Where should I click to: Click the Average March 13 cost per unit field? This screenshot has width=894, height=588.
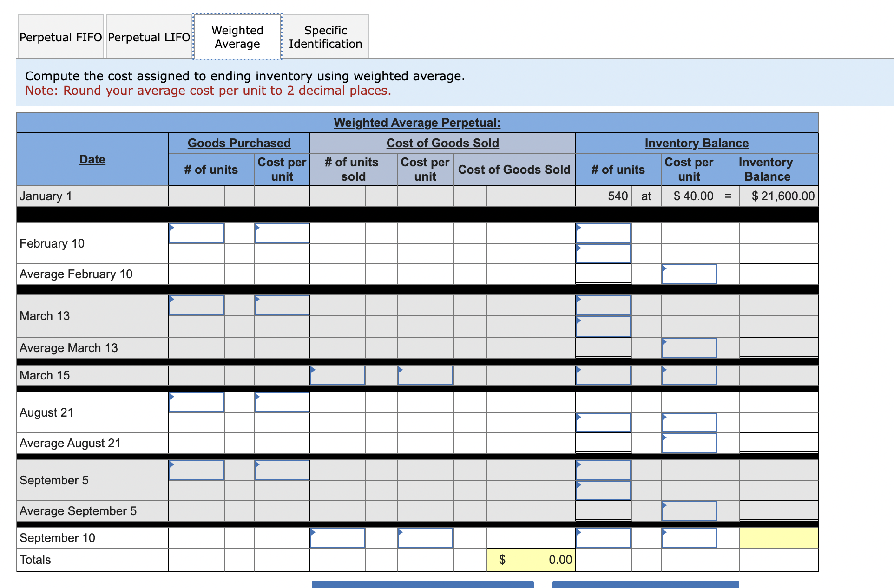click(x=689, y=347)
